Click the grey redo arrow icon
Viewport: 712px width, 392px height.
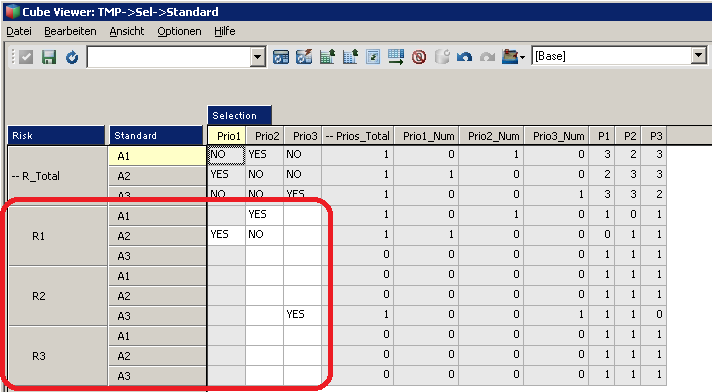click(x=487, y=57)
